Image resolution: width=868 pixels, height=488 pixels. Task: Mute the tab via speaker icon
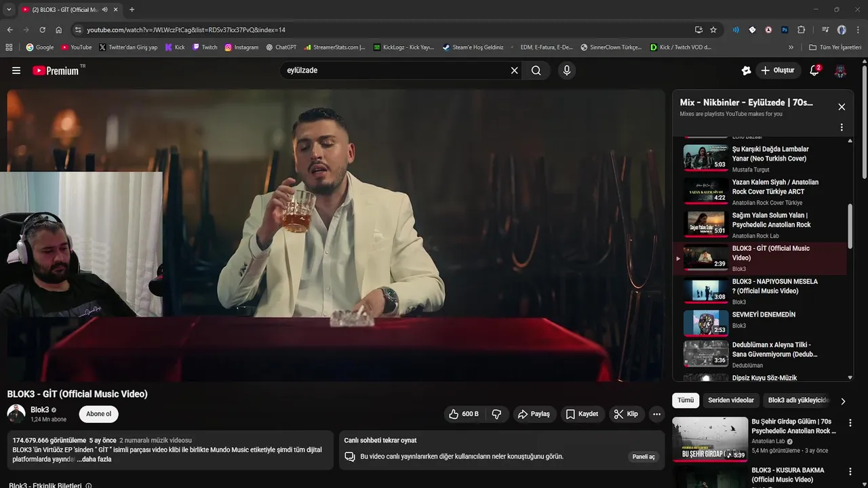[104, 9]
